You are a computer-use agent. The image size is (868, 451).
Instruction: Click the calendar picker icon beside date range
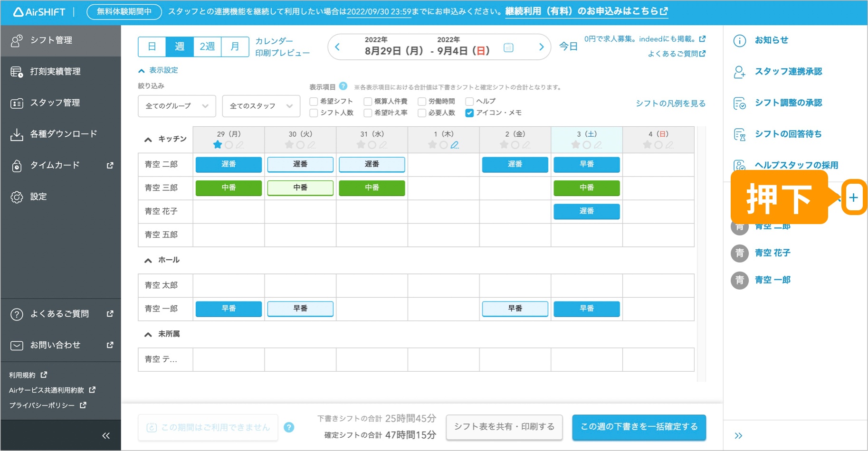click(508, 47)
